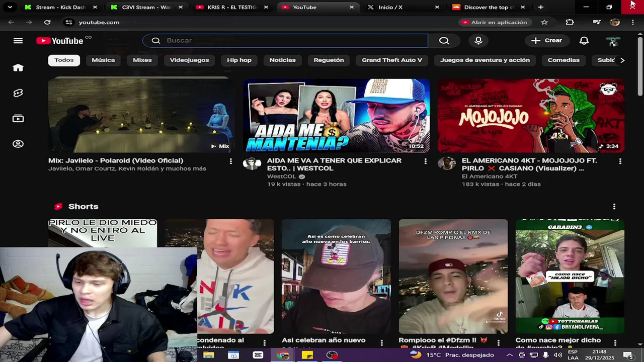Open the WestCOL channel name link
This screenshot has width=644, height=362.
(281, 176)
